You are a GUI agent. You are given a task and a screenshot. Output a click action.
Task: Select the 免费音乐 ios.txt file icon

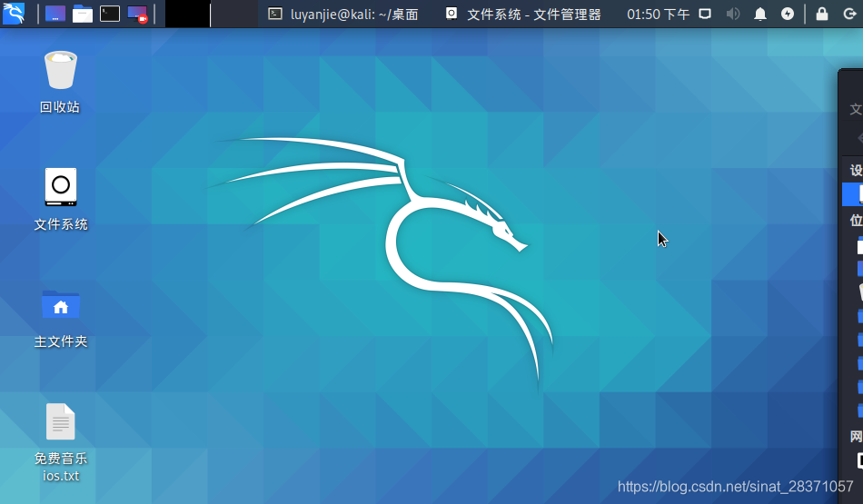(x=61, y=443)
